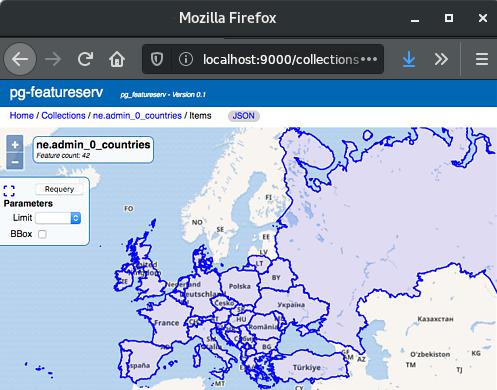
Task: Zoom out on the map
Action: point(15,162)
